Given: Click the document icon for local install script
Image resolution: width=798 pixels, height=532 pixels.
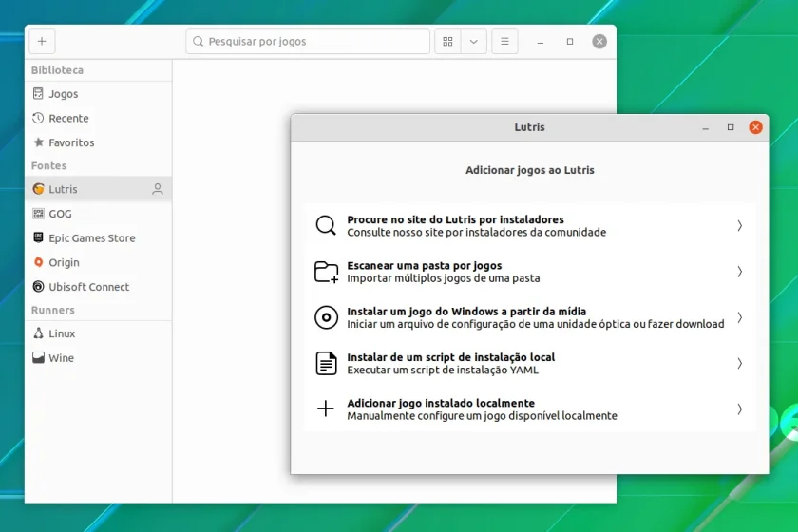Looking at the screenshot, I should 326,363.
